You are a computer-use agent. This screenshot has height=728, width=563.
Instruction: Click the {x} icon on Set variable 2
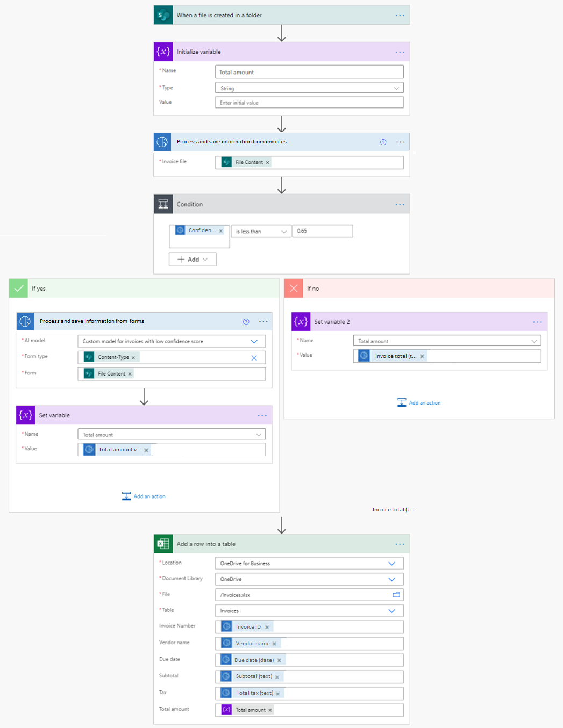(301, 321)
